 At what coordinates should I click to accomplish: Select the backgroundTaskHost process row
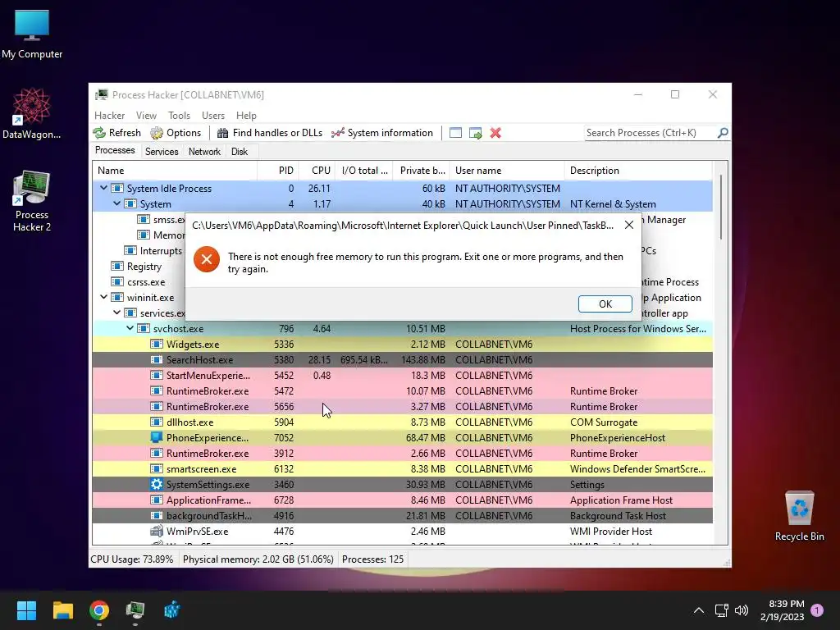coord(402,515)
